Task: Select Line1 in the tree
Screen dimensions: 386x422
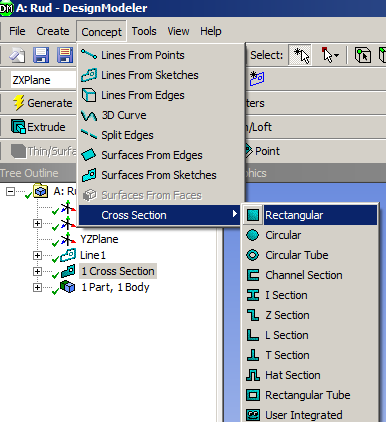Action: click(x=93, y=255)
